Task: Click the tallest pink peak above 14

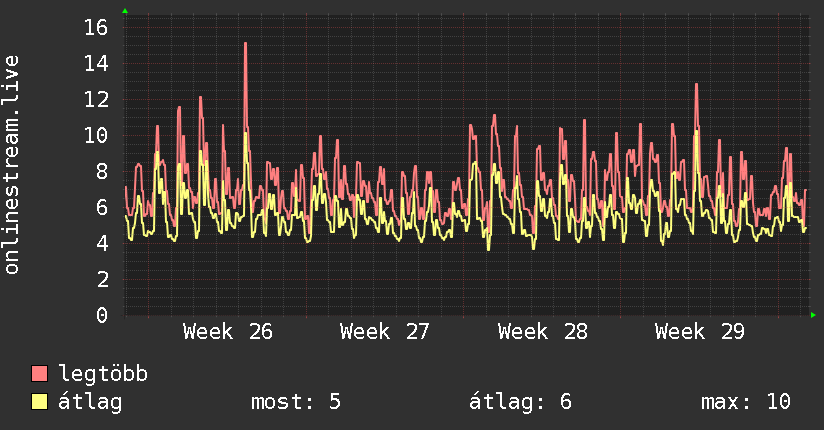Action: pos(245,45)
